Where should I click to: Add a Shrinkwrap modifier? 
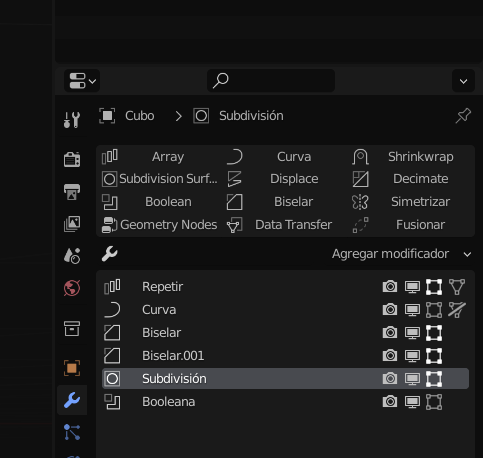411,157
